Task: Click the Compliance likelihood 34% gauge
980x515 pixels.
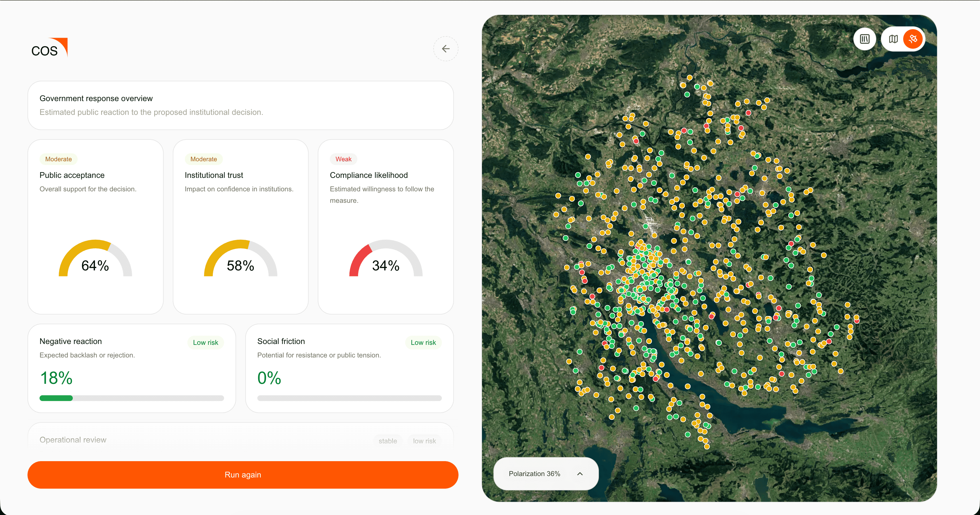Action: (x=386, y=259)
